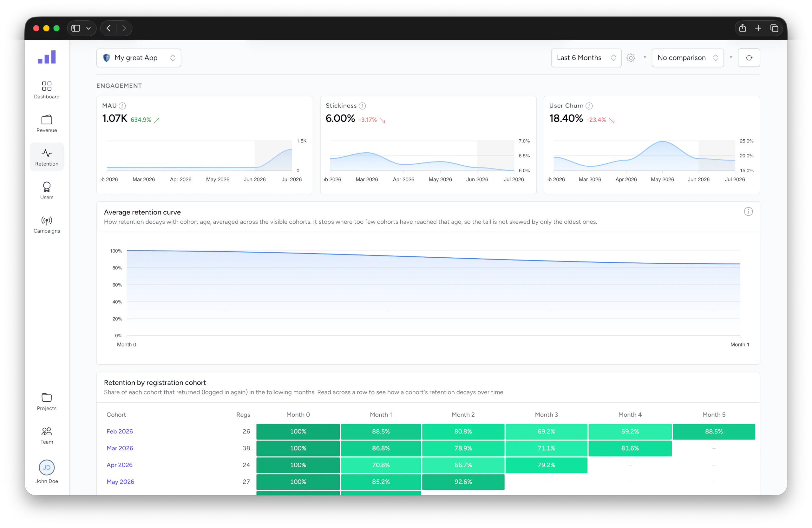
Task: Go back with the browser back arrow
Action: (108, 28)
